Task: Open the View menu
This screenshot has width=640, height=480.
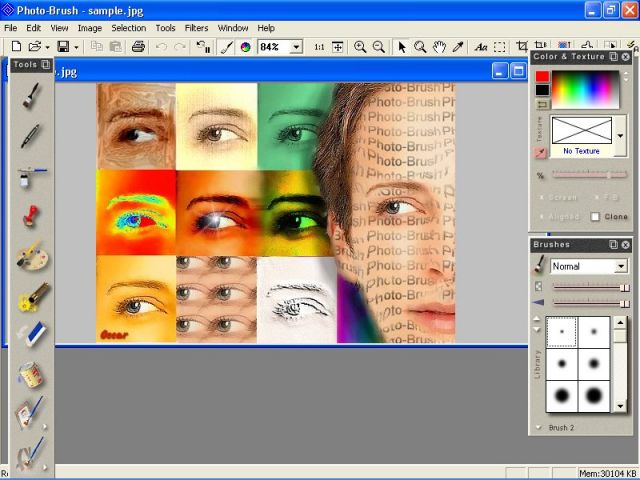Action: pyautogui.click(x=59, y=28)
